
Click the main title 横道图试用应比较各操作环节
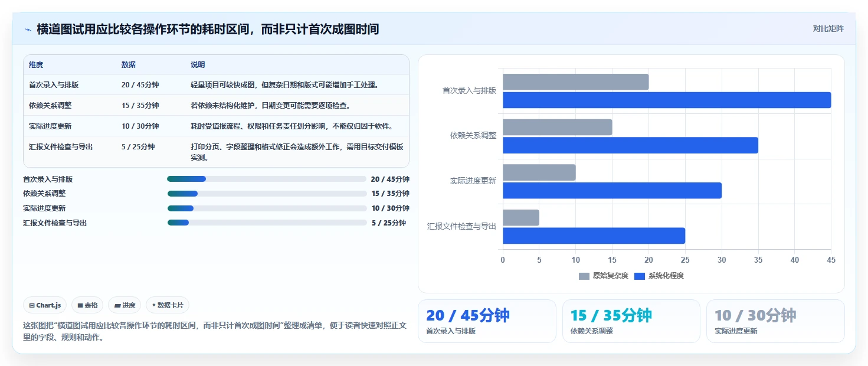208,29
